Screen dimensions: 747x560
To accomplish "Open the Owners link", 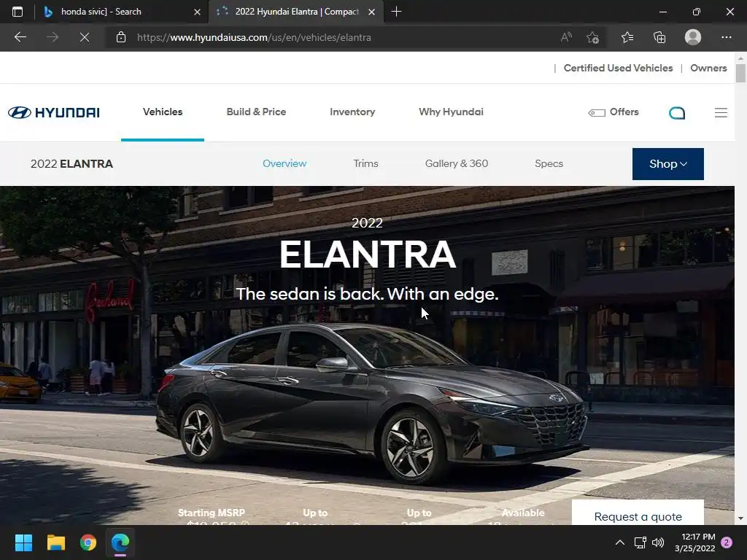I will click(x=708, y=68).
